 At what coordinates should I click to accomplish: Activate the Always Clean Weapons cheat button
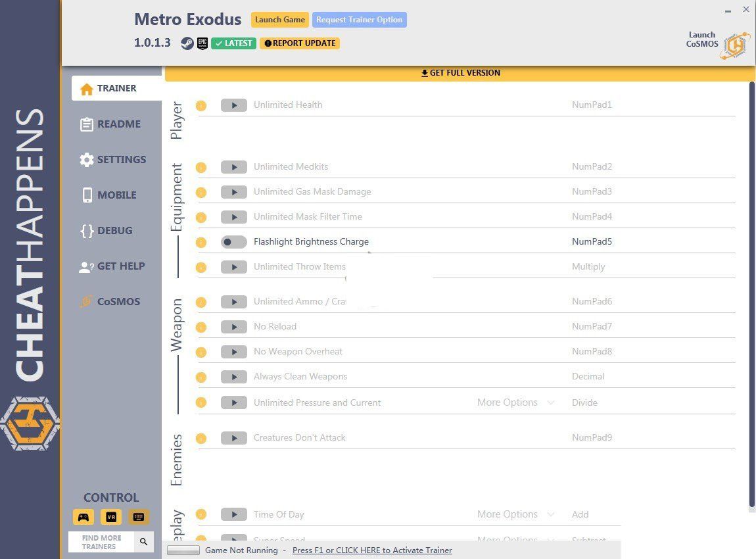pyautogui.click(x=234, y=377)
